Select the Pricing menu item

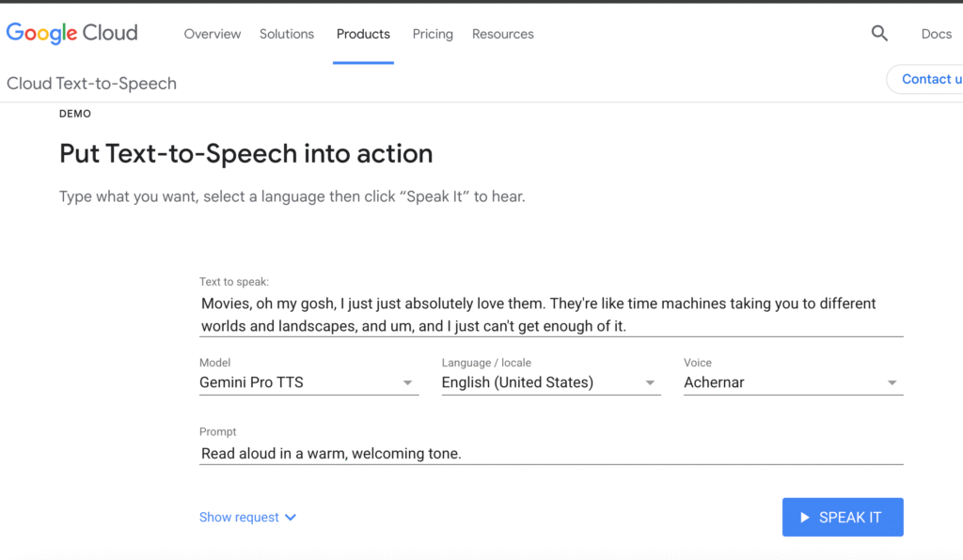click(433, 34)
